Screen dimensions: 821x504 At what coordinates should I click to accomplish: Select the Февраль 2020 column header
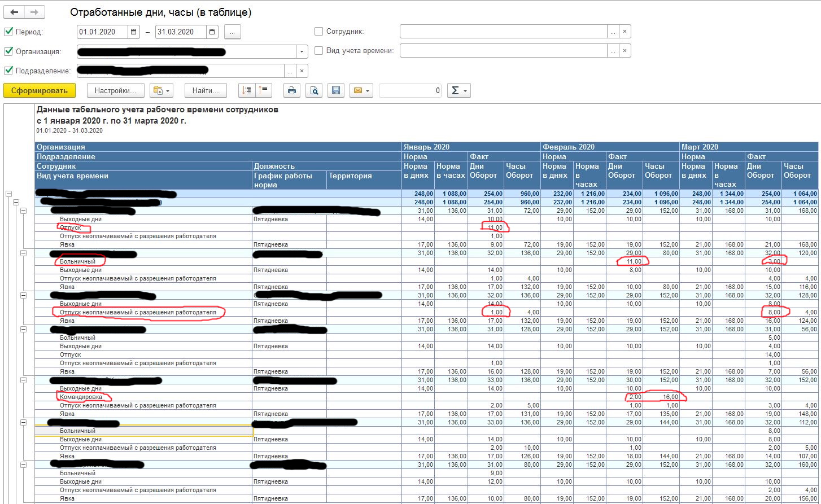coord(610,147)
